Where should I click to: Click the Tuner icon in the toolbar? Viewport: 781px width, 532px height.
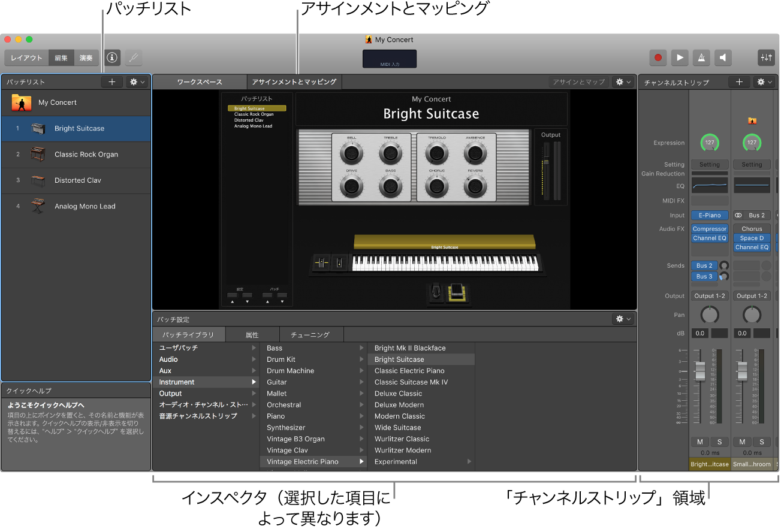[x=134, y=58]
